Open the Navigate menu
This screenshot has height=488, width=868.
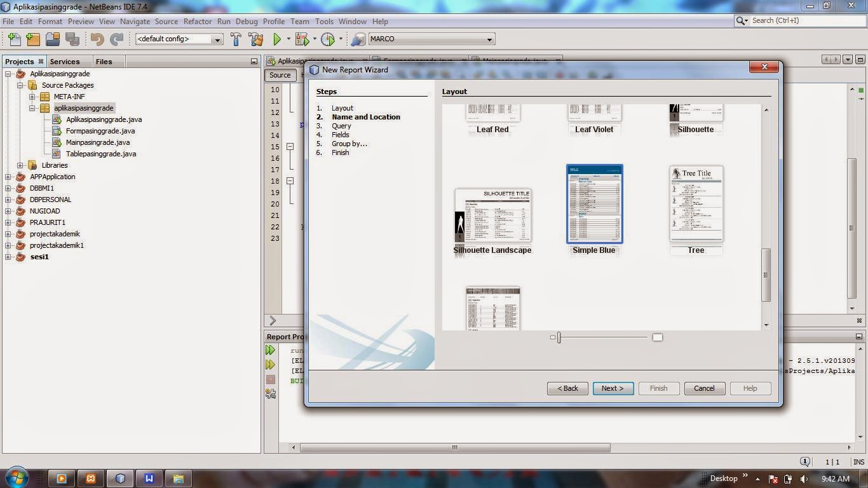click(135, 22)
